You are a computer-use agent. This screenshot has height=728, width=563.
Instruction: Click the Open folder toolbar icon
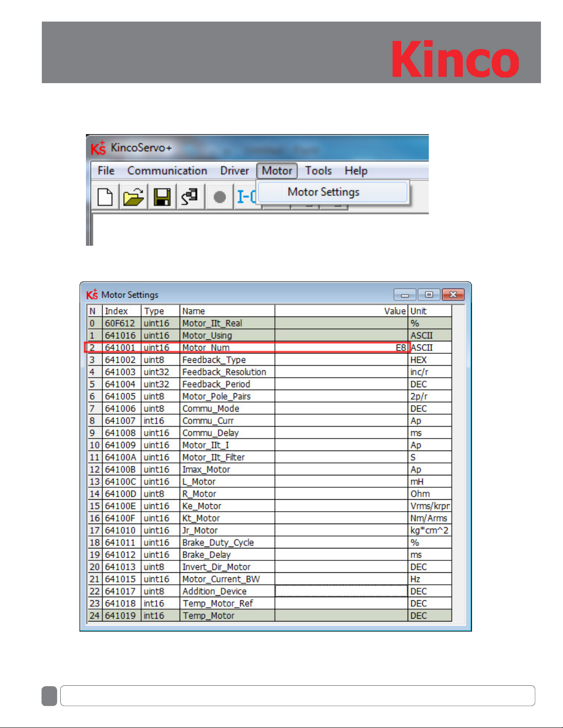(x=133, y=197)
